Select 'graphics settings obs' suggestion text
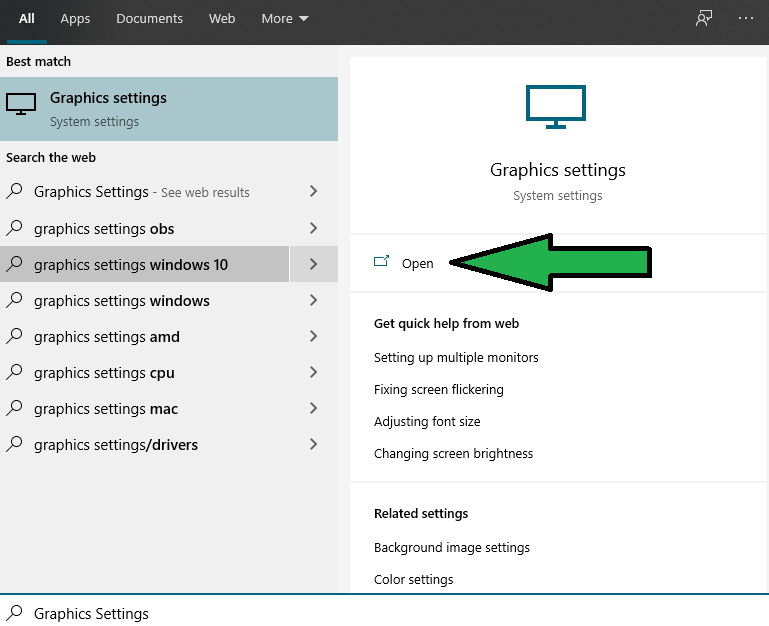The width and height of the screenshot is (769, 626). click(x=104, y=229)
